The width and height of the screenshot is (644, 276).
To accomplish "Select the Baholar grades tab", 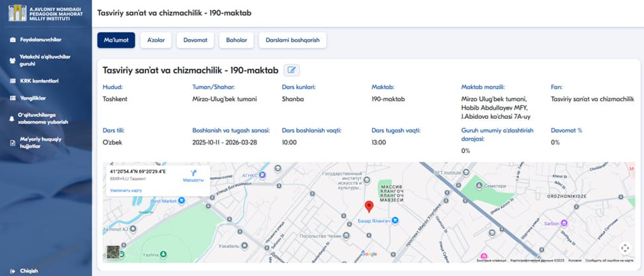I will (x=235, y=40).
